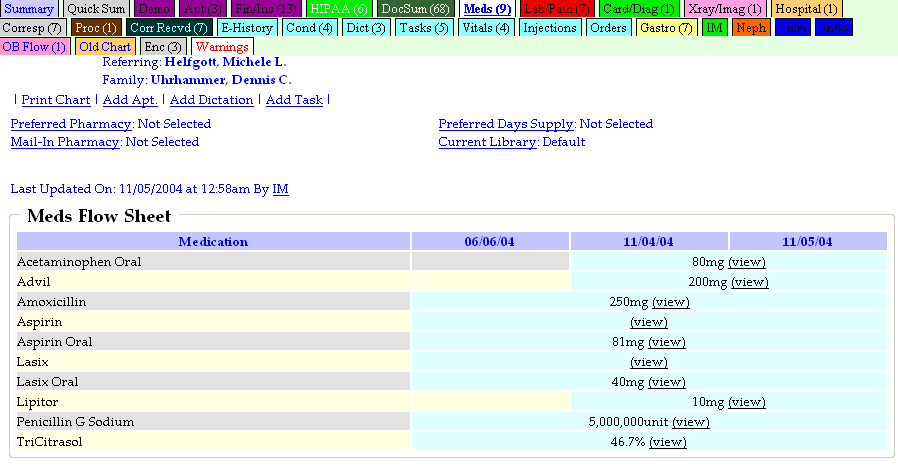View the TriCitrasol 46.7% entry

click(x=668, y=442)
